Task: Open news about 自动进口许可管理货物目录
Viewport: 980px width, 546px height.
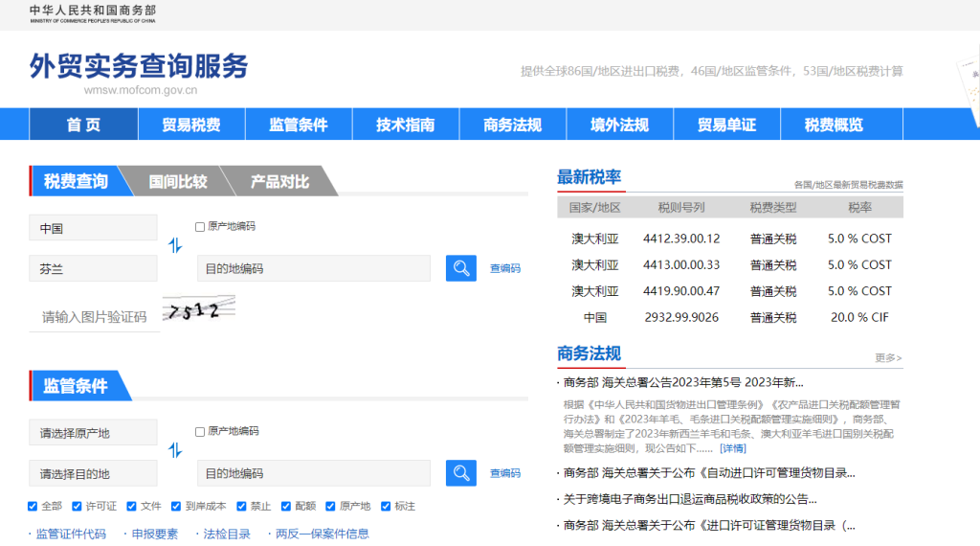Action: (709, 473)
